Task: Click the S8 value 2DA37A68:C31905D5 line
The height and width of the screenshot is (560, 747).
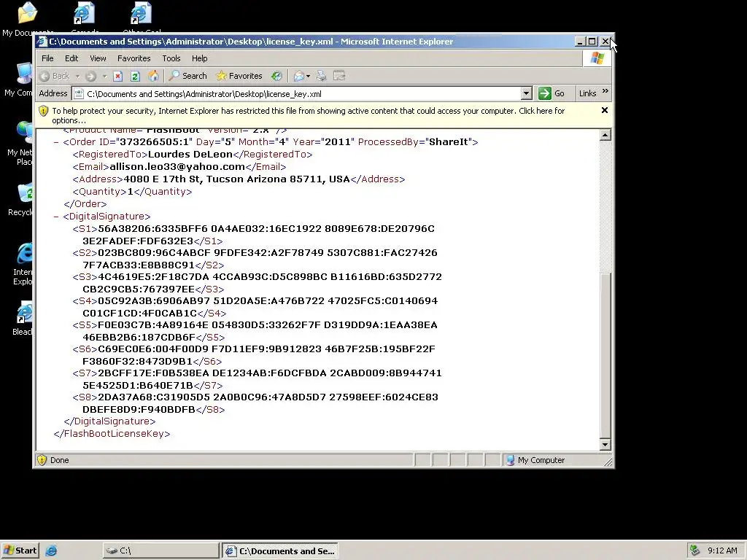Action: (x=268, y=397)
